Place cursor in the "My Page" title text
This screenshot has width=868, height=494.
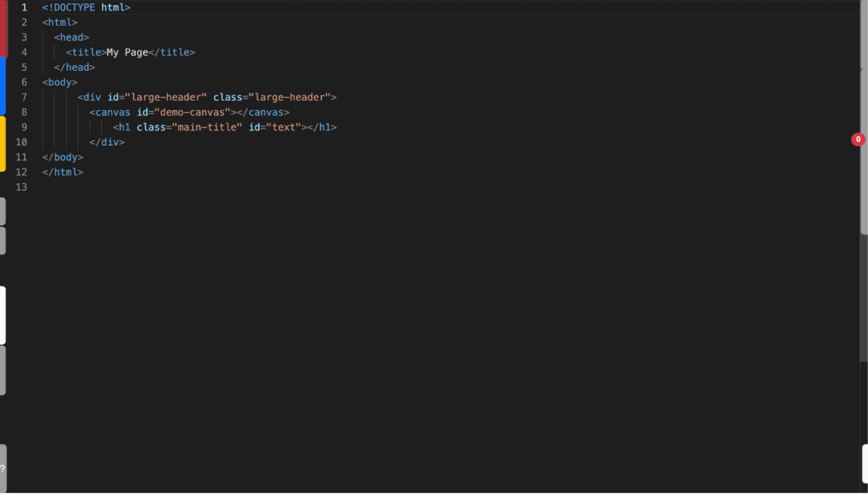[127, 52]
